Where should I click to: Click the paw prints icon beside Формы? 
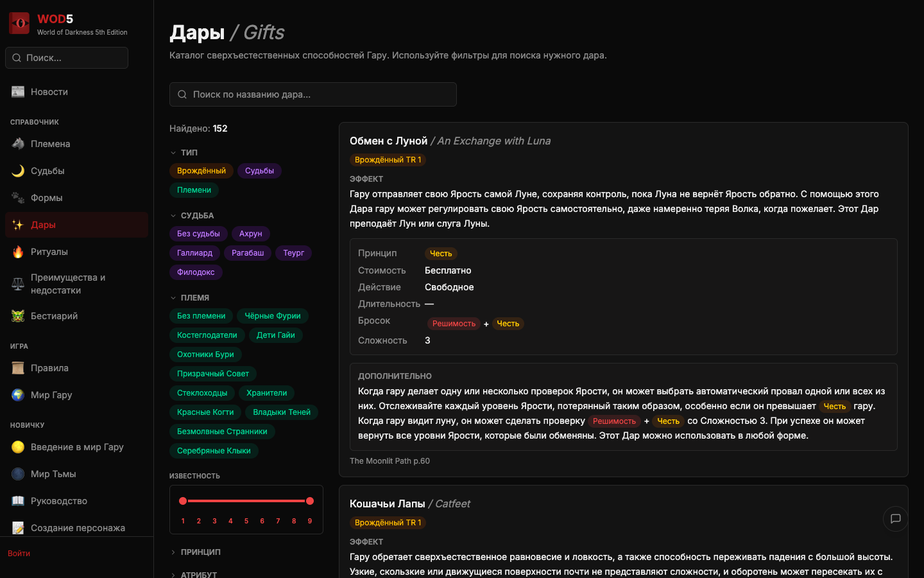point(18,198)
